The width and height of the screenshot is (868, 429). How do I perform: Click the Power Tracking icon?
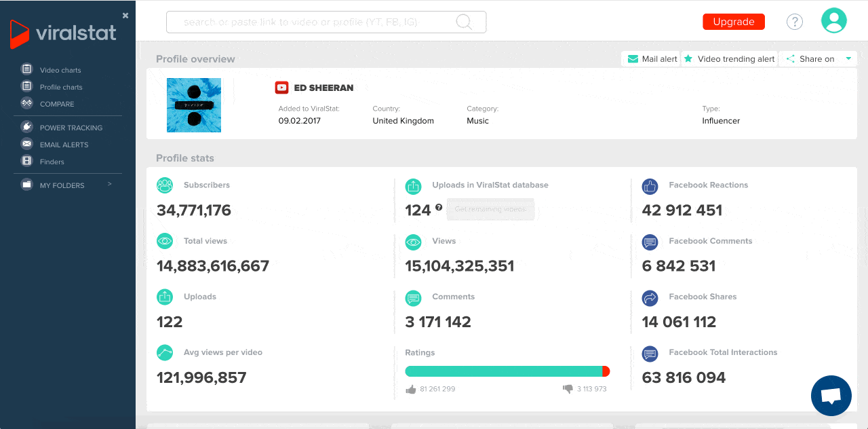pos(27,127)
